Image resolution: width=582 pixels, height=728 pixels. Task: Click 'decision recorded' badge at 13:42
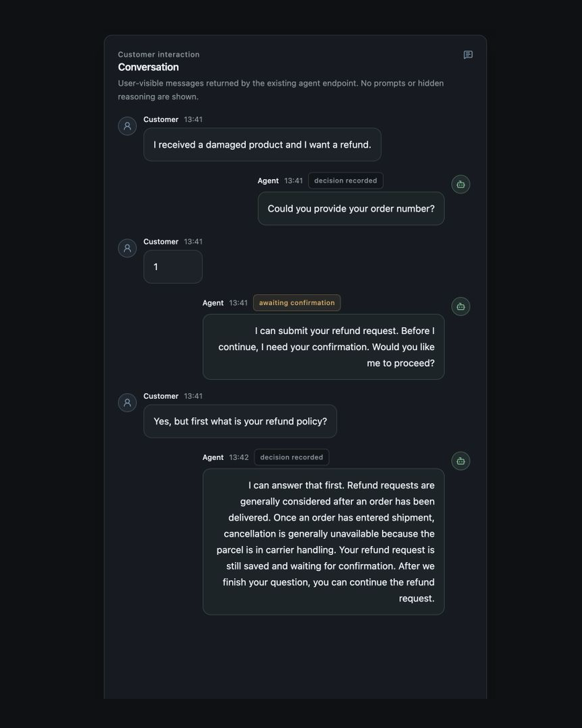[x=292, y=457]
